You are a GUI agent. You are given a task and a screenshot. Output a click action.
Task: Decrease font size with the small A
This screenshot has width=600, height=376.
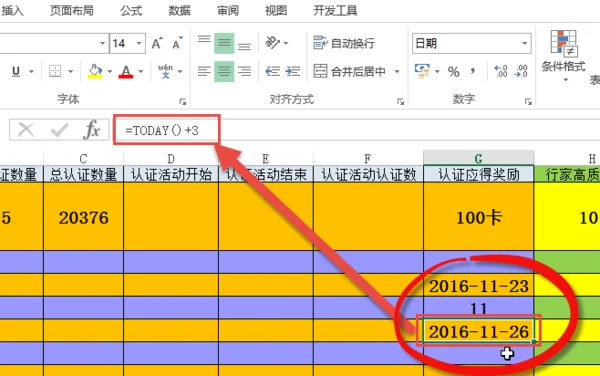[177, 44]
